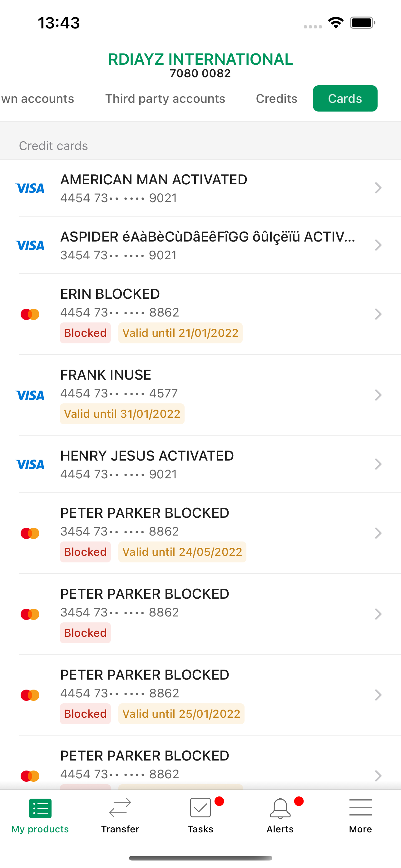
Task: Tap the RDIAYZ INTERNATIONAL company header
Action: point(200,59)
